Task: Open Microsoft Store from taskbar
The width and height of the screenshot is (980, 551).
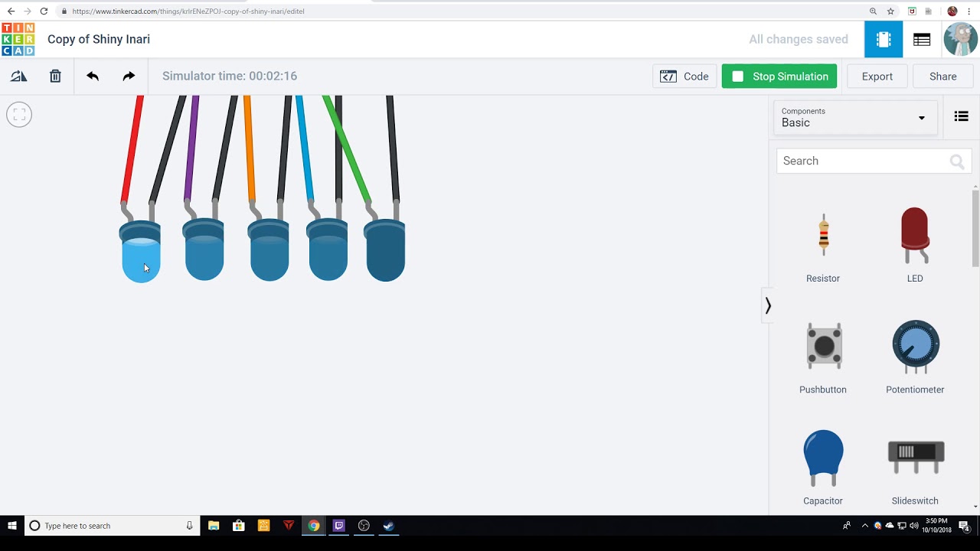Action: coord(239,526)
